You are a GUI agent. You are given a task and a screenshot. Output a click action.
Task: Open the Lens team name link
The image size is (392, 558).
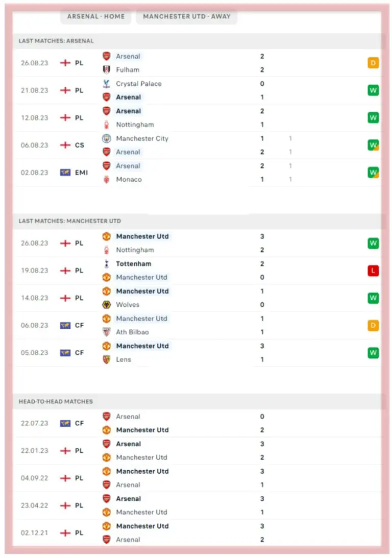coord(124,359)
